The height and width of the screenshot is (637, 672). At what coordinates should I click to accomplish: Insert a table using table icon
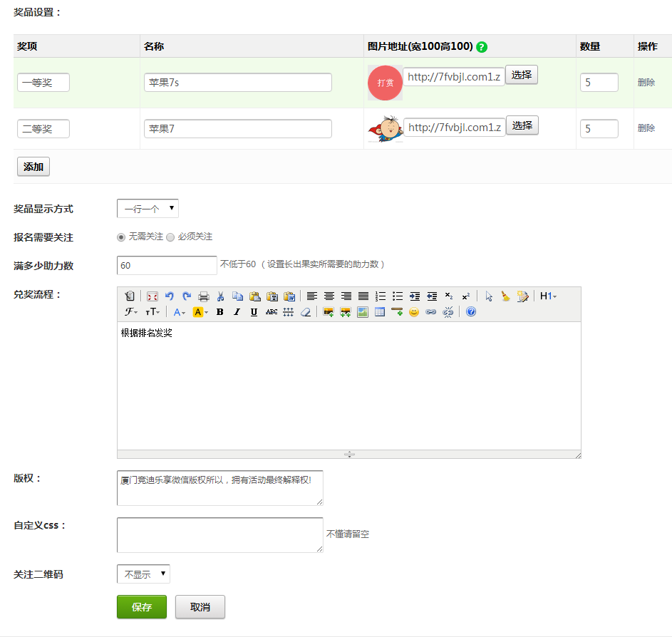380,312
